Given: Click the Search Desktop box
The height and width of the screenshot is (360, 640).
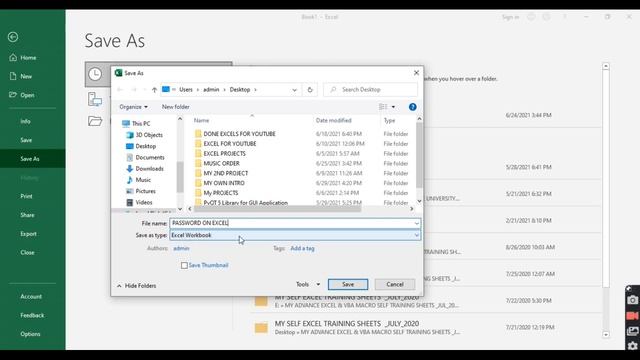Looking at the screenshot, I should click(x=371, y=90).
